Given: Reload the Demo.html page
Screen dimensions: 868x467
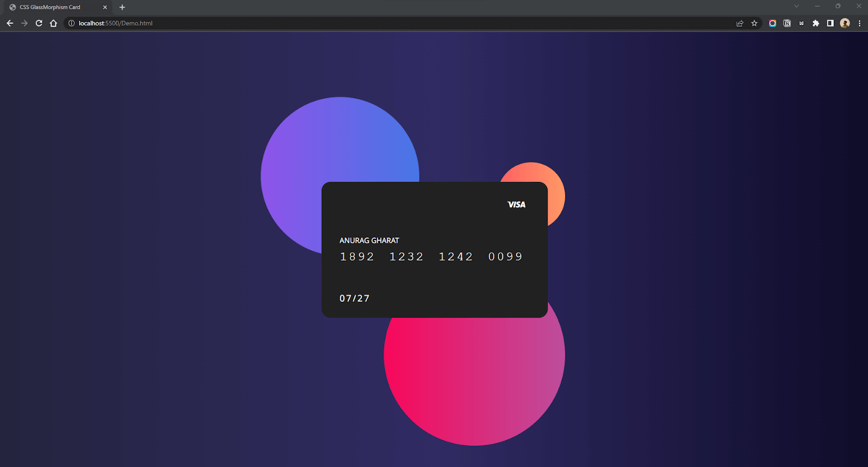Looking at the screenshot, I should point(39,23).
